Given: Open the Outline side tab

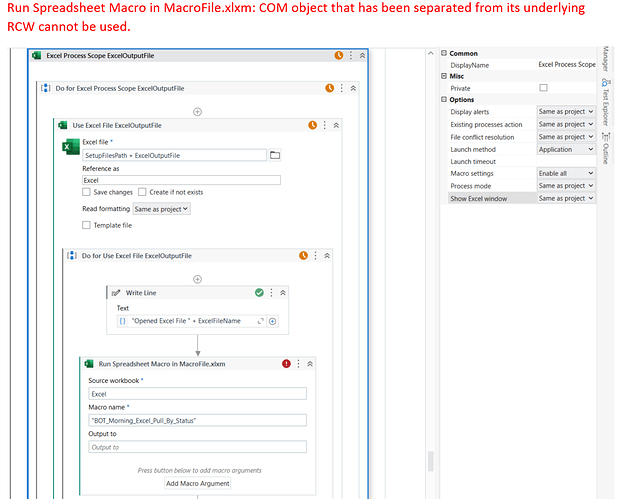Looking at the screenshot, I should click(605, 148).
